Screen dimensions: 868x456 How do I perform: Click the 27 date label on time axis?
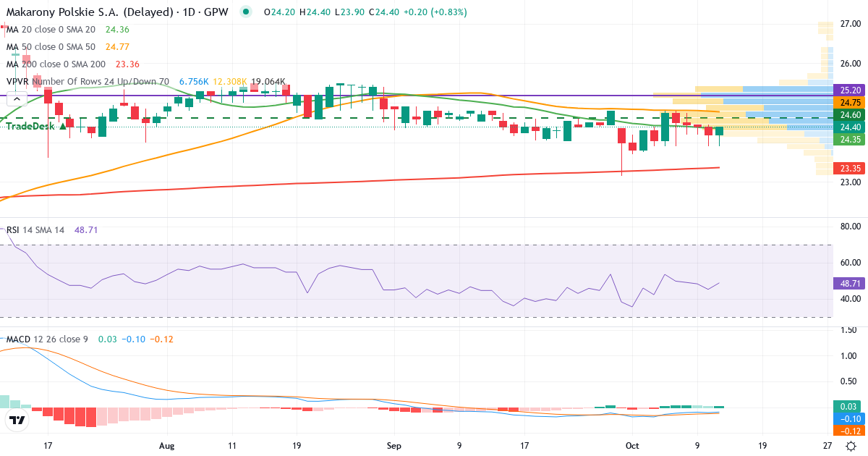coord(827,446)
